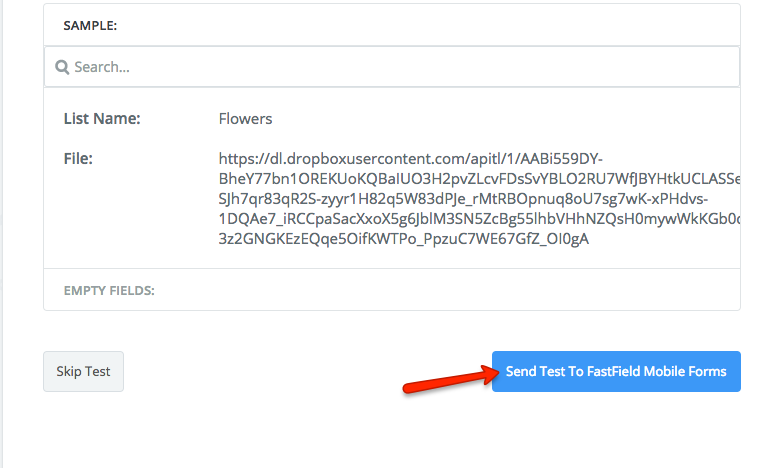The image size is (780, 468).
Task: Select the List Name label
Action: [x=102, y=119]
